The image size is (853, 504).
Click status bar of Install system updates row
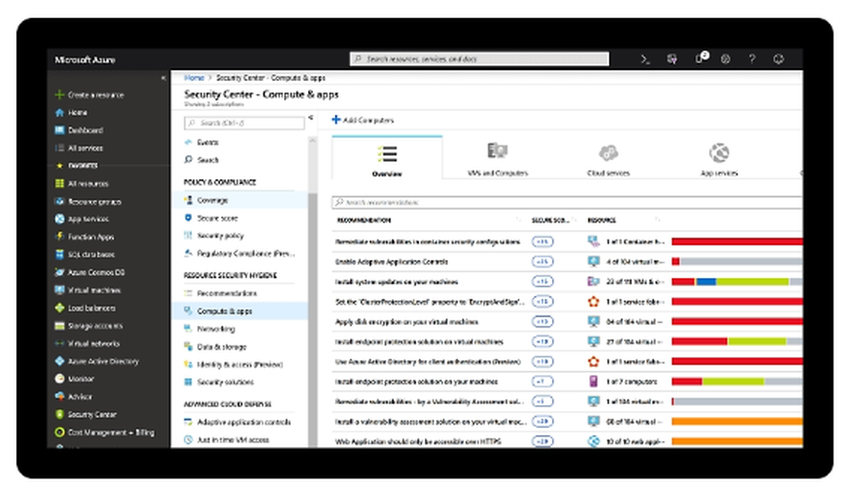click(737, 281)
